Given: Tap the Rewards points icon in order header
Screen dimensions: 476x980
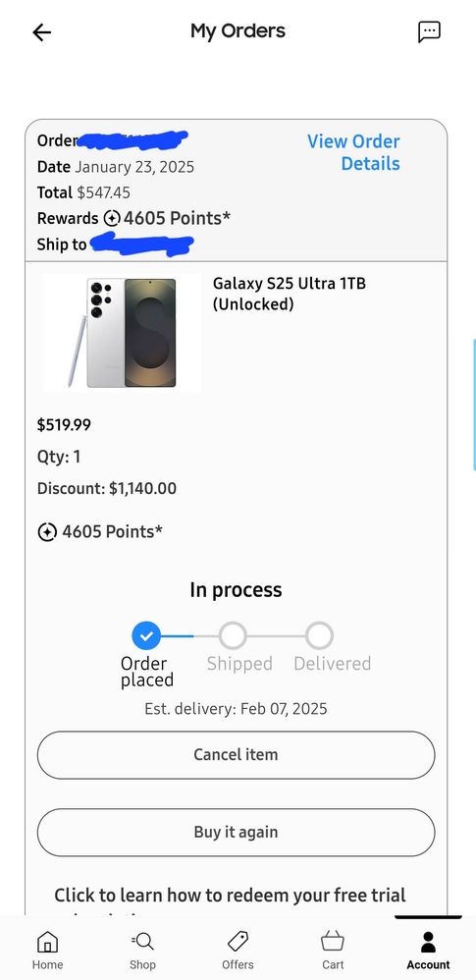Looking at the screenshot, I should (x=112, y=218).
